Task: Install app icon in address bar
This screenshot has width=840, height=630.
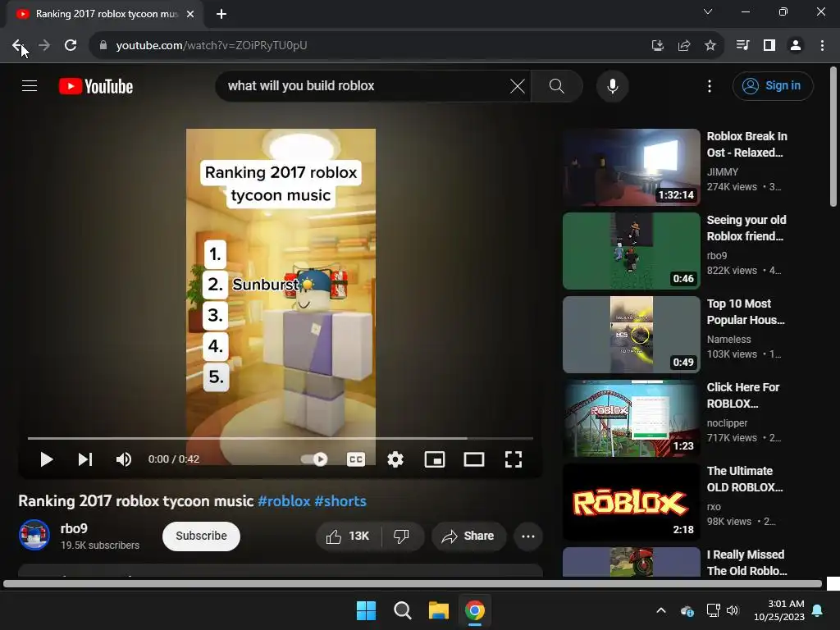Action: tap(657, 45)
